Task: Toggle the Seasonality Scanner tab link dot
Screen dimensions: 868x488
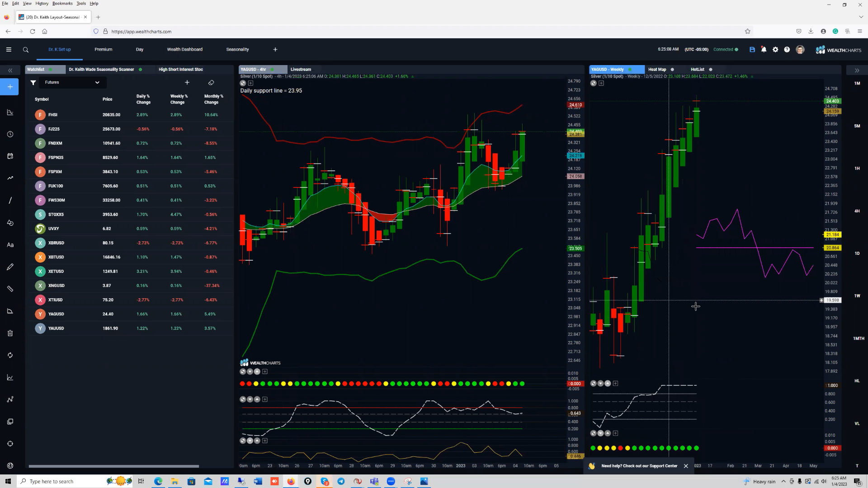Action: (x=141, y=70)
